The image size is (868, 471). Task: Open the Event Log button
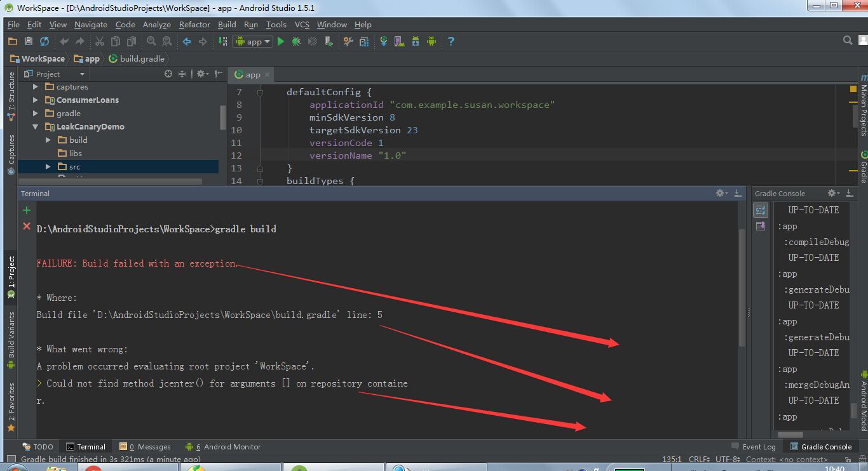754,447
